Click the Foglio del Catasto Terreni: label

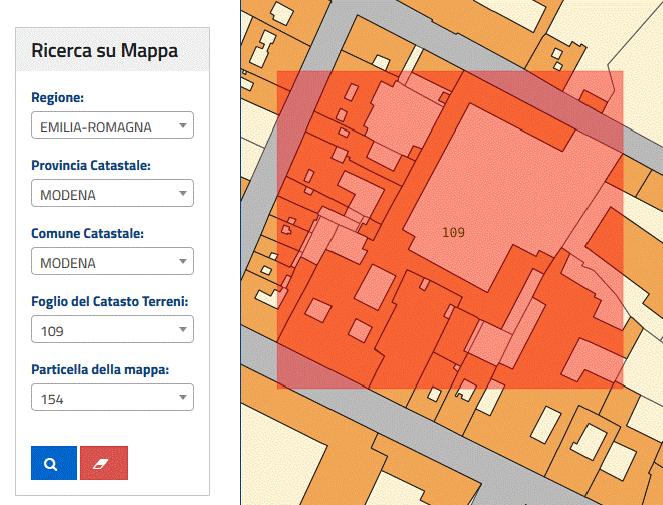(110, 302)
